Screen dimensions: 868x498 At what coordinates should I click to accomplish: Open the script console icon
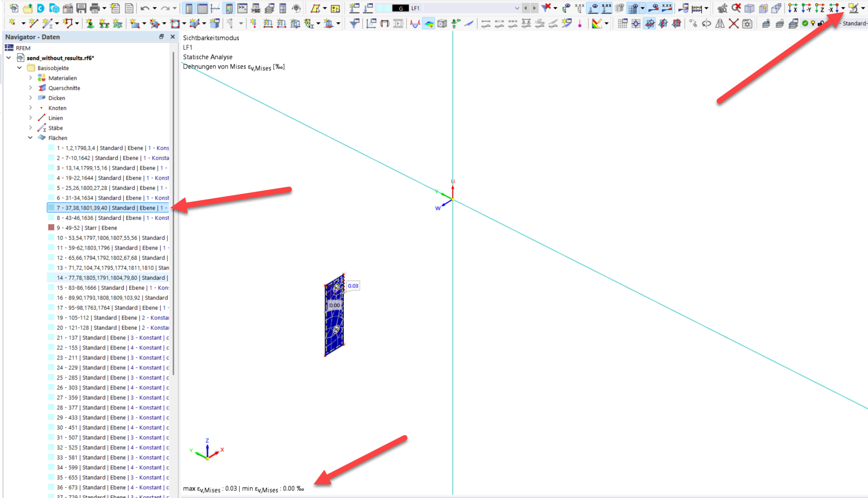point(242,8)
